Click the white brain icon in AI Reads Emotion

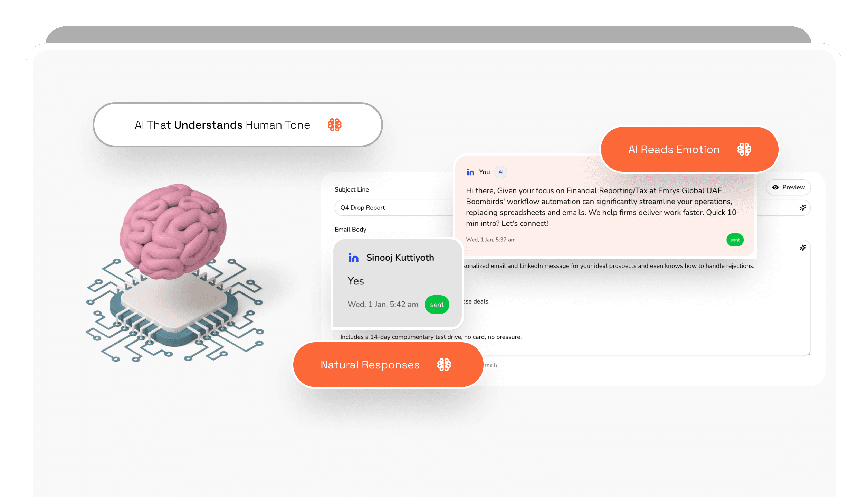point(744,149)
